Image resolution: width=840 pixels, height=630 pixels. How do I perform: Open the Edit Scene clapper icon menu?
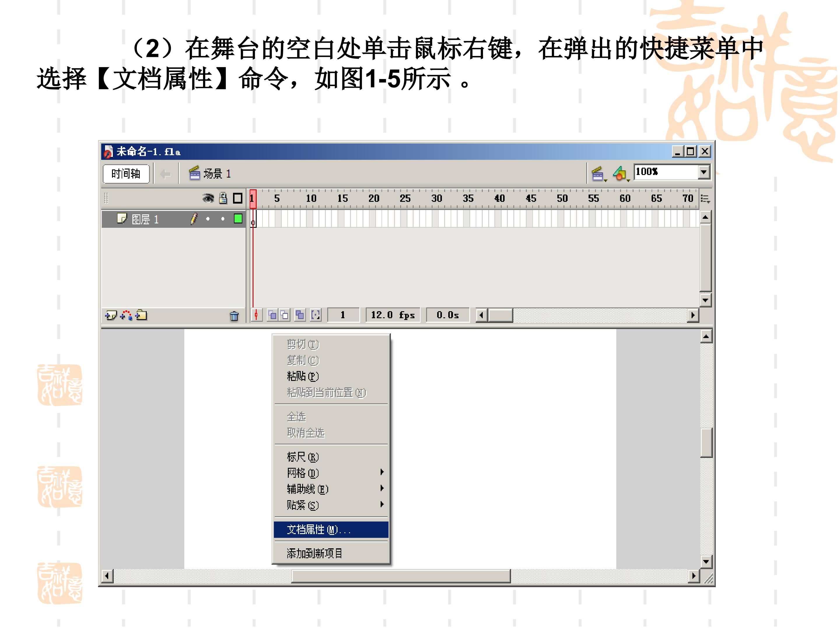pos(599,174)
